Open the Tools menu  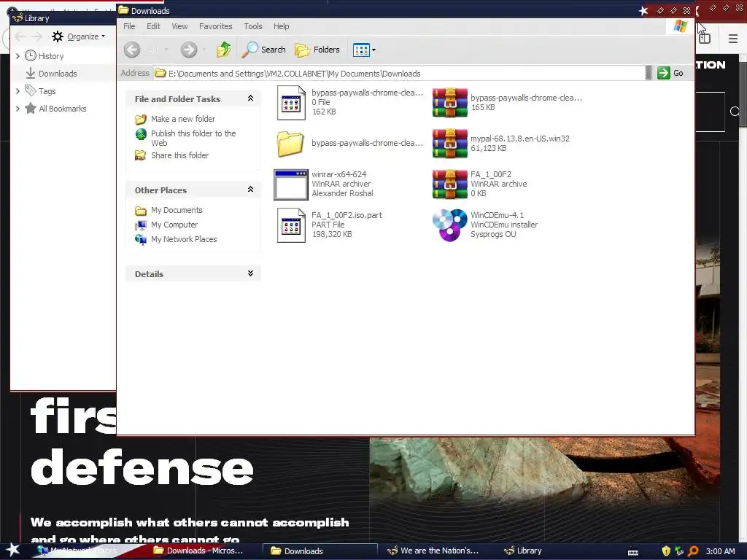[252, 26]
